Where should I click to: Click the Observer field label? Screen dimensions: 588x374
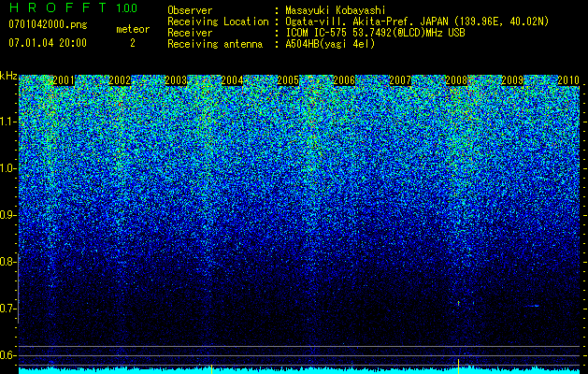click(x=190, y=10)
